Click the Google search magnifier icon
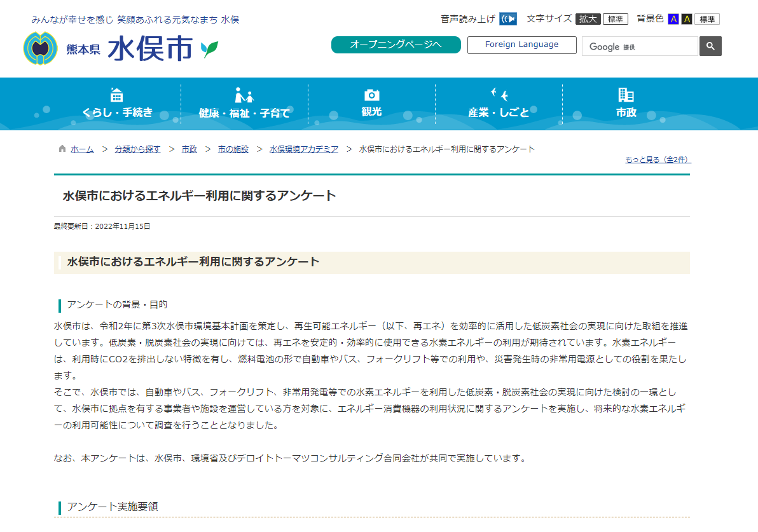Image resolution: width=758 pixels, height=532 pixels. tap(710, 46)
